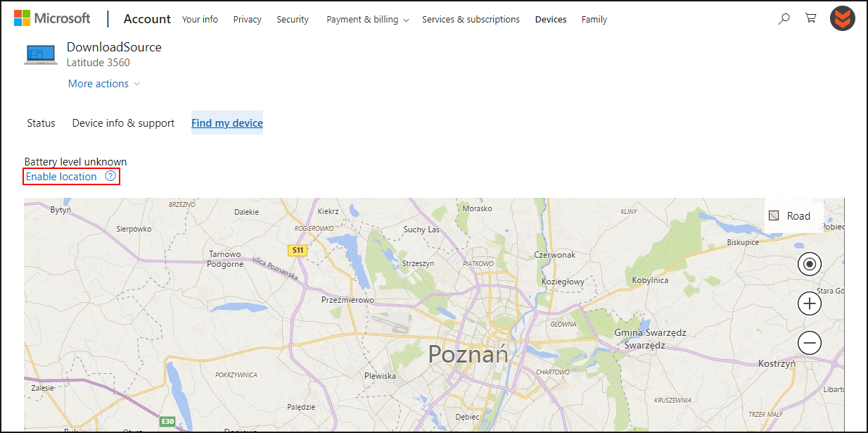Click the locate me target button on map
This screenshot has height=433, width=868.
pyautogui.click(x=810, y=264)
